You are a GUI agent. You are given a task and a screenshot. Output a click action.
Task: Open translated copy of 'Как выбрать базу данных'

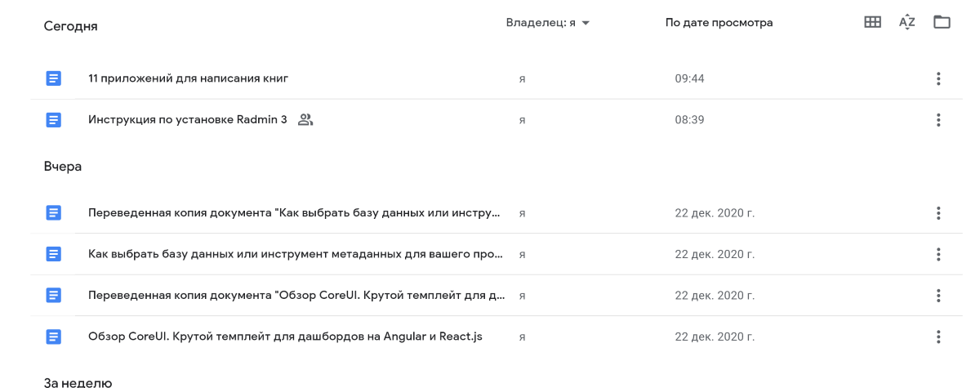tap(294, 213)
